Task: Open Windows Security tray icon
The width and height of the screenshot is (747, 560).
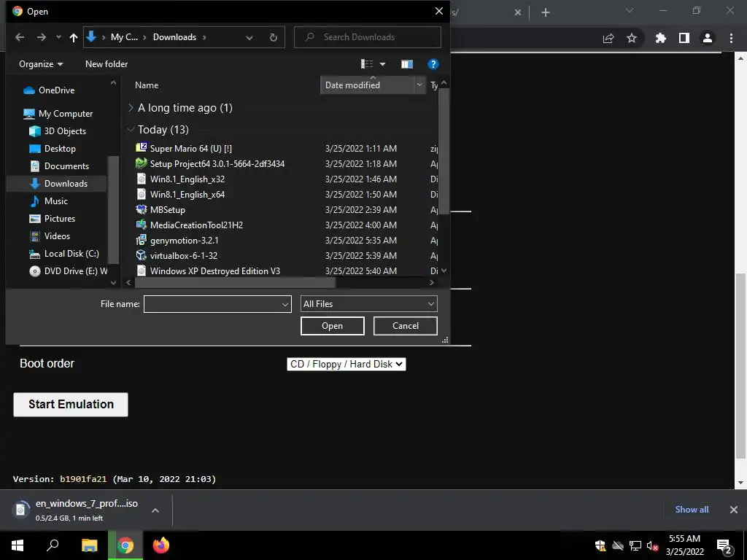Action: [x=600, y=545]
